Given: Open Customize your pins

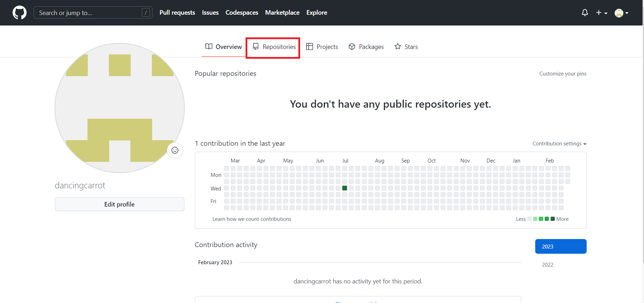Looking at the screenshot, I should pos(562,74).
